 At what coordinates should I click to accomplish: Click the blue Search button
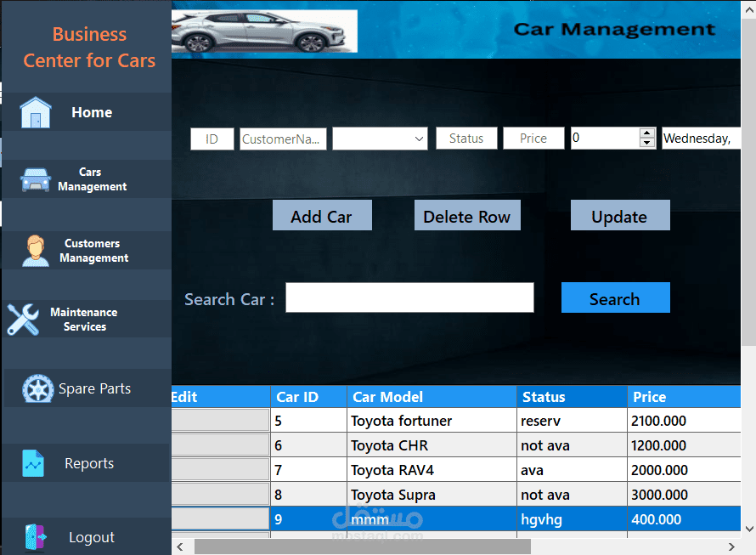[615, 297]
